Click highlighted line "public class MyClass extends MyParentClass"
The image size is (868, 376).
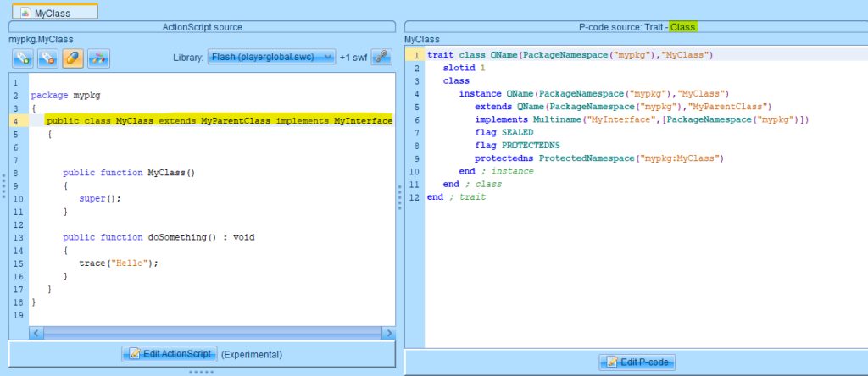220,120
